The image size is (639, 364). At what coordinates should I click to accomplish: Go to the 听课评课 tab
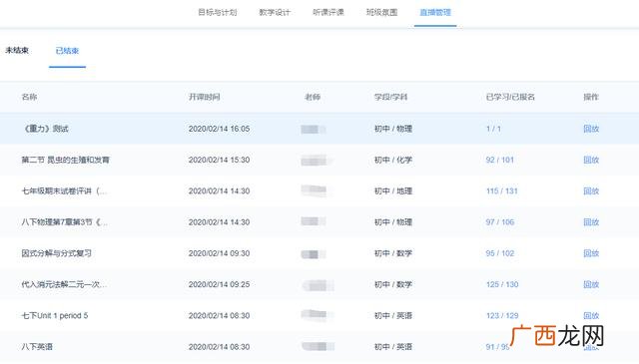(328, 13)
